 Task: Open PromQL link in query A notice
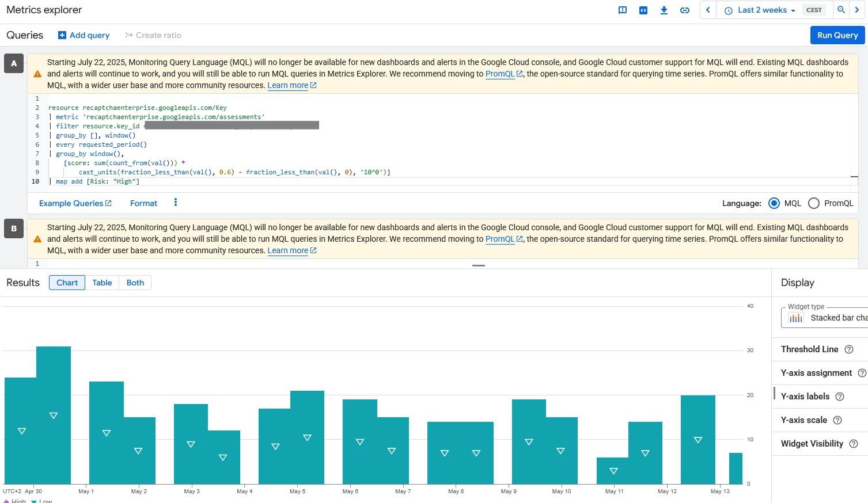click(x=504, y=74)
